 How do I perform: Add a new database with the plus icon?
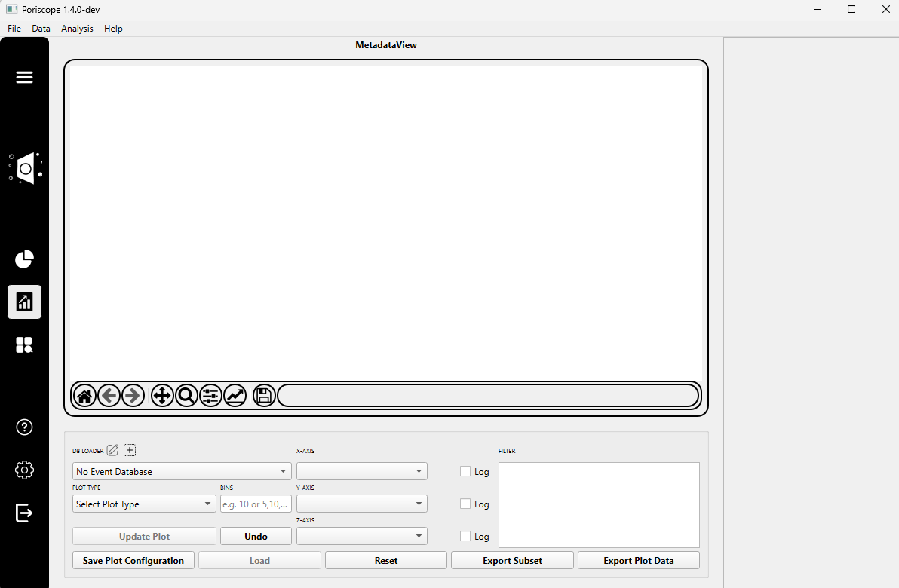[x=129, y=449]
